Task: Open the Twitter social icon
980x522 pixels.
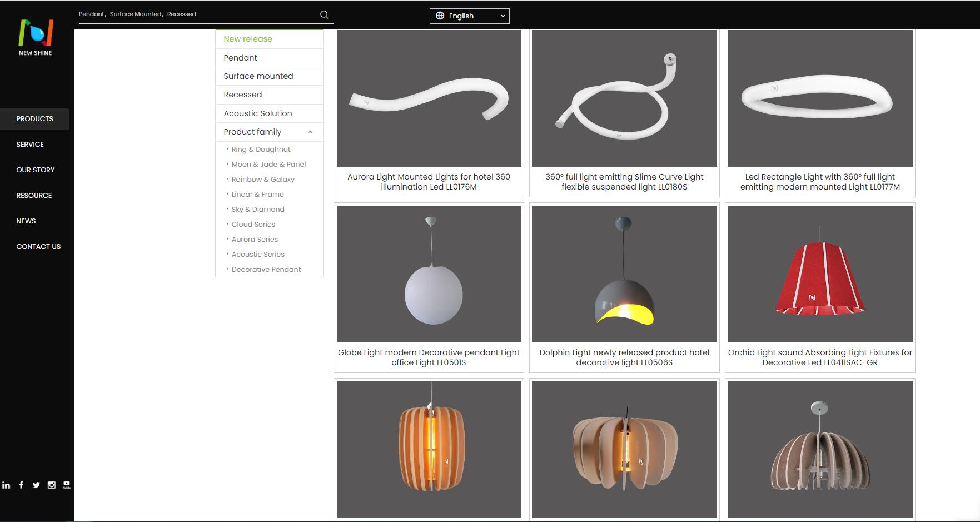Action: pos(36,485)
